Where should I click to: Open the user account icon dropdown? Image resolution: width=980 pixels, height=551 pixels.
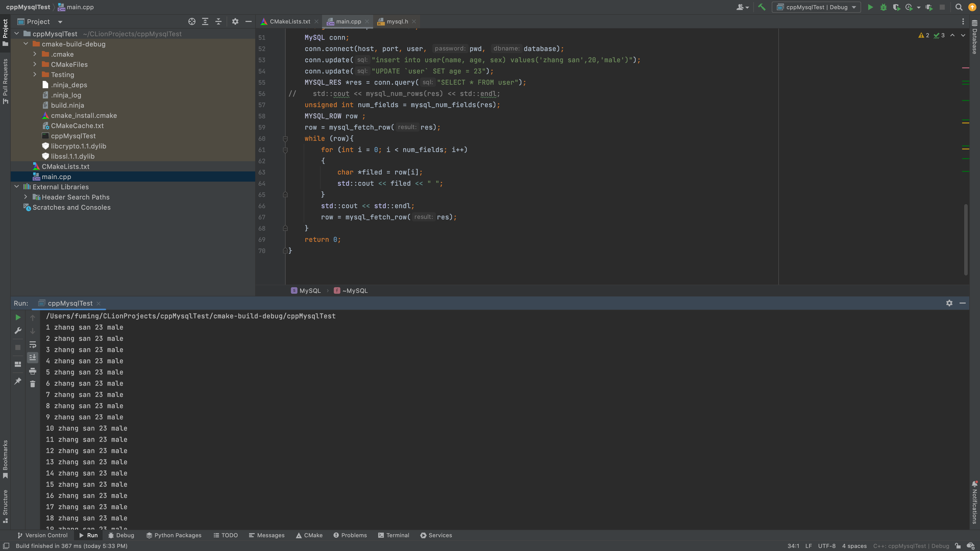coord(742,7)
